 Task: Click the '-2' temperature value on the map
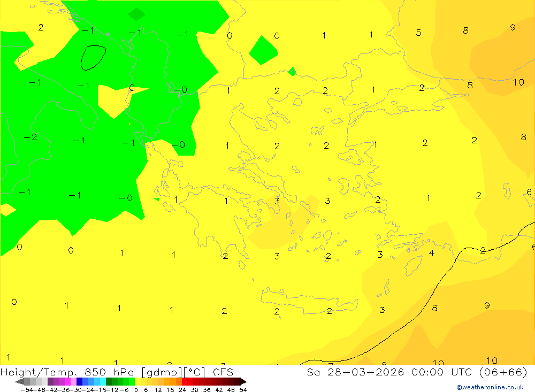[x=30, y=137]
